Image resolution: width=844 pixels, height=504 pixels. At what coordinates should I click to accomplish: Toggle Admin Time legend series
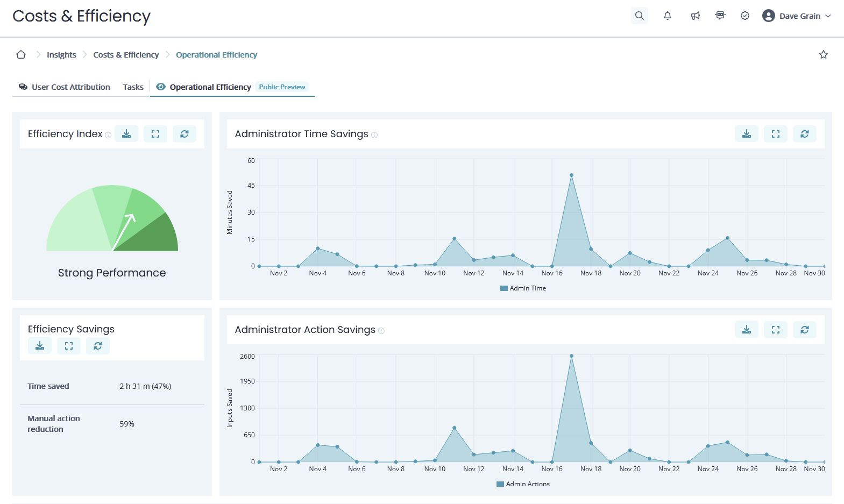pyautogui.click(x=523, y=288)
